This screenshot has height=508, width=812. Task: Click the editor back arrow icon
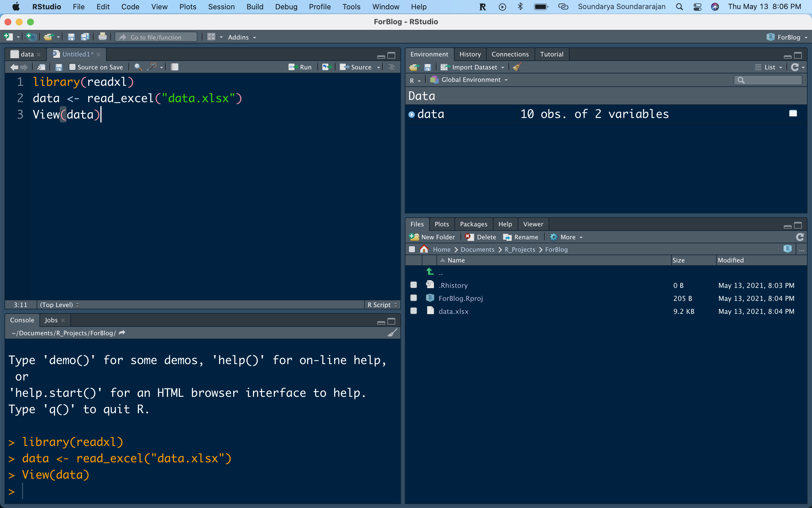tap(14, 67)
